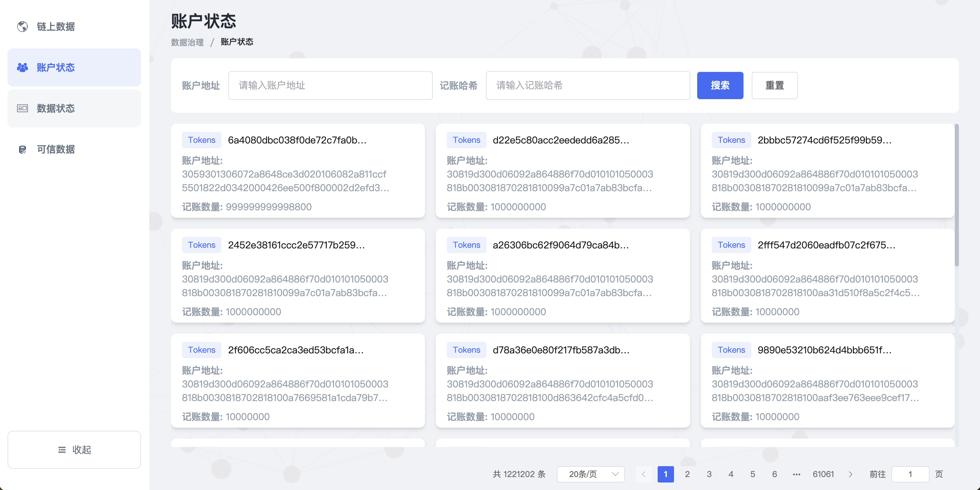Click the previous page left arrow
The height and width of the screenshot is (490, 980).
[644, 474]
